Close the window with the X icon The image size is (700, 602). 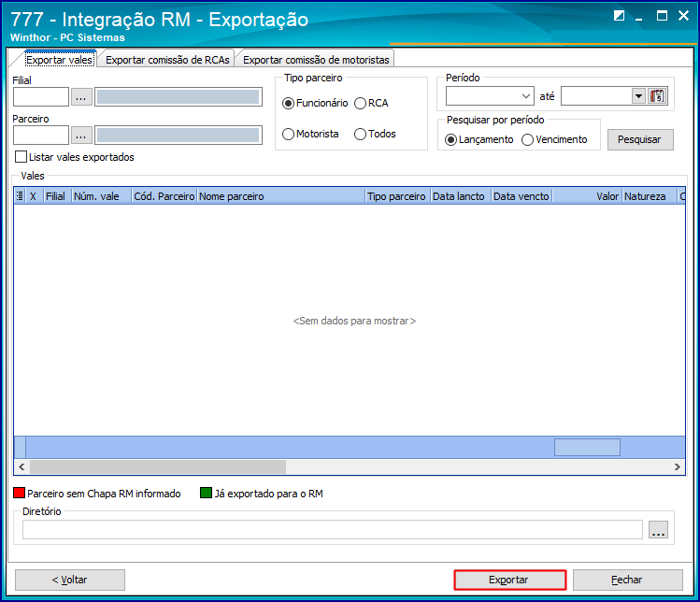pyautogui.click(x=683, y=16)
